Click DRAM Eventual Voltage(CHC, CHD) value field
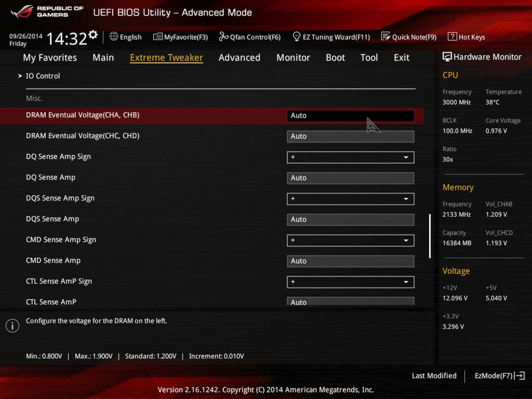The width and height of the screenshot is (532, 399). coord(350,136)
